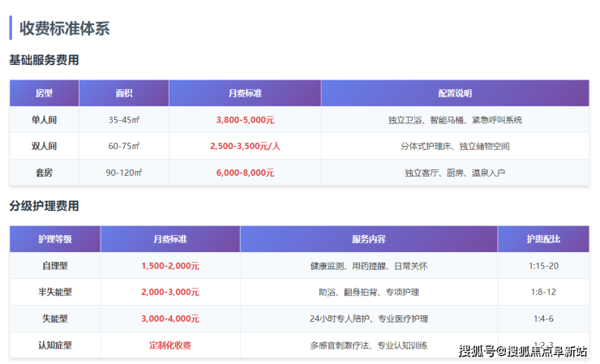Click the red "2,500-3,500元/人" price

tap(245, 147)
